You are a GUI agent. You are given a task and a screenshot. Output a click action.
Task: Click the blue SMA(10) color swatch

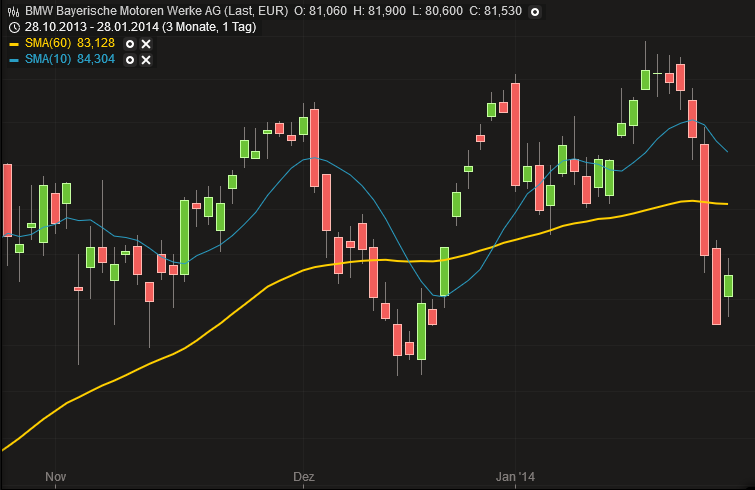click(14, 60)
